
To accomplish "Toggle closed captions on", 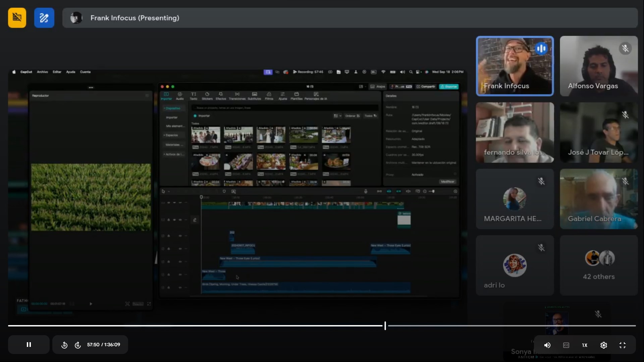I will [x=566, y=345].
